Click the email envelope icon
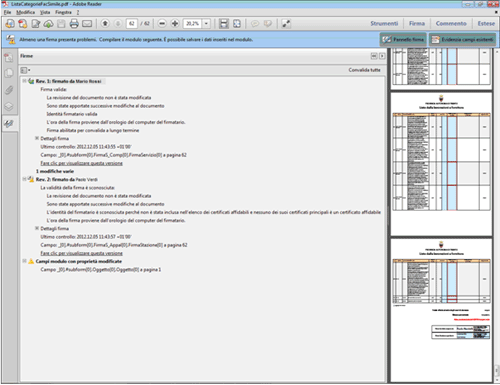 (x=87, y=24)
